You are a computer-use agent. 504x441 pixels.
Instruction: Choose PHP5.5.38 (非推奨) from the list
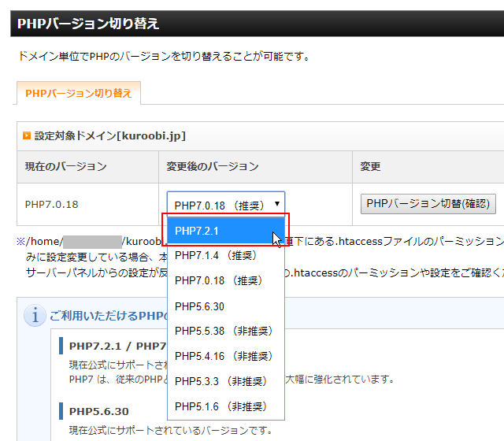coord(226,331)
